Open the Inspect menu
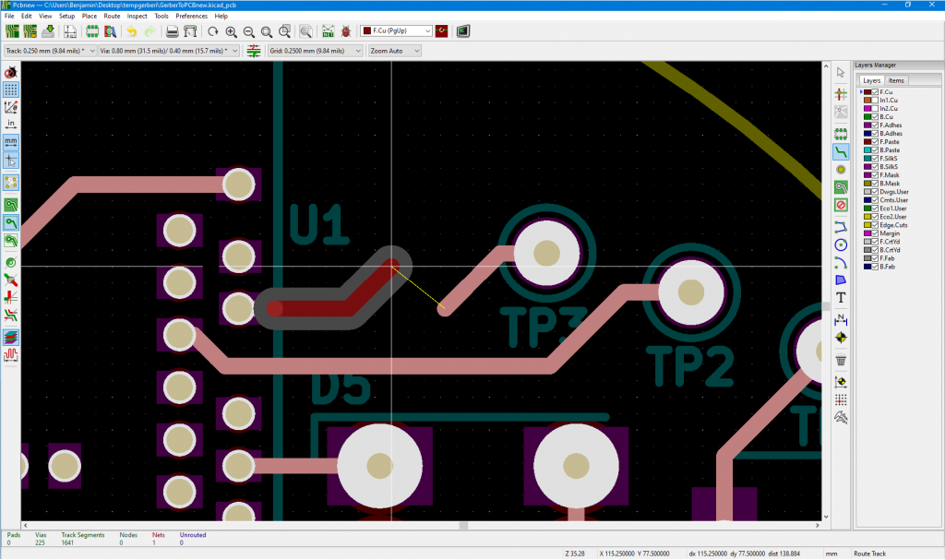Viewport: 945px width, 560px height. point(137,16)
